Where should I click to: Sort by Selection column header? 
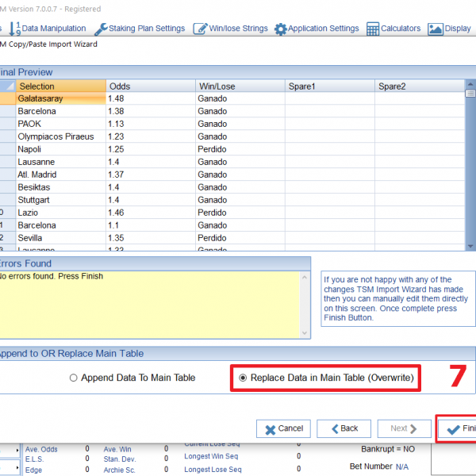(x=61, y=86)
